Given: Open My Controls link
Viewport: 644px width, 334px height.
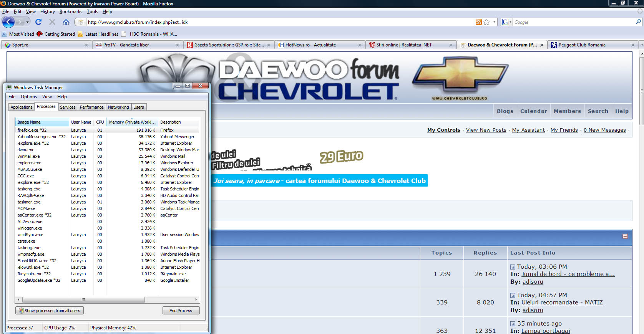Looking at the screenshot, I should [x=443, y=130].
